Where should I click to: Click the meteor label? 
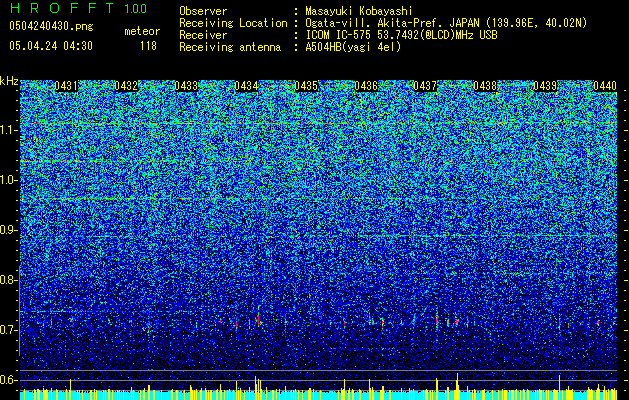[142, 31]
